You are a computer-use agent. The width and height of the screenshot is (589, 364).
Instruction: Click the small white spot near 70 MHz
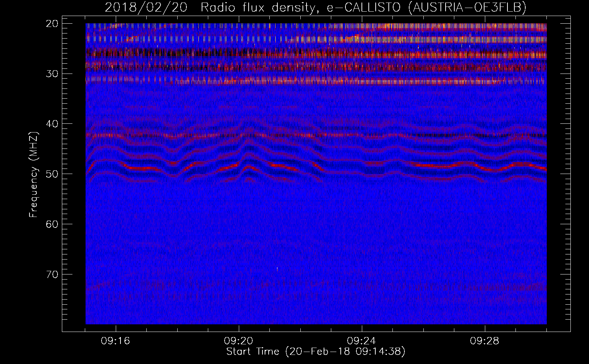pos(277,269)
